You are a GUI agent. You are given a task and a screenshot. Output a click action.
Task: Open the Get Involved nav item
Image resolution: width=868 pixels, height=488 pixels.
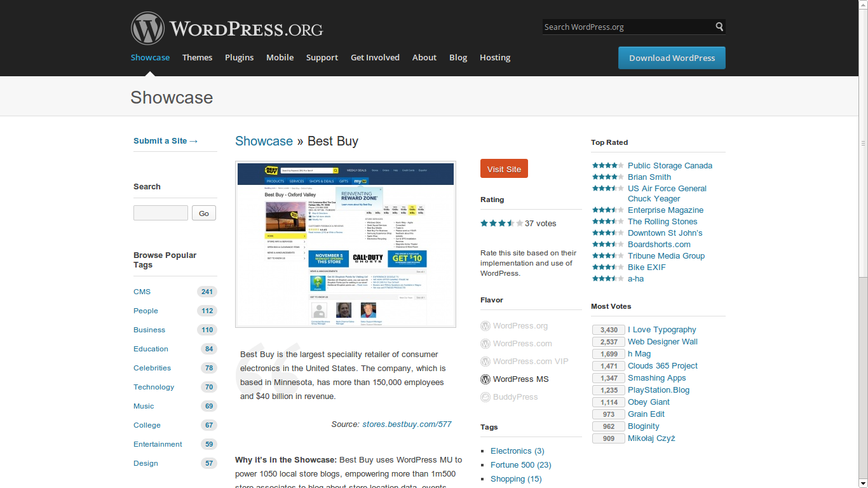pos(375,57)
